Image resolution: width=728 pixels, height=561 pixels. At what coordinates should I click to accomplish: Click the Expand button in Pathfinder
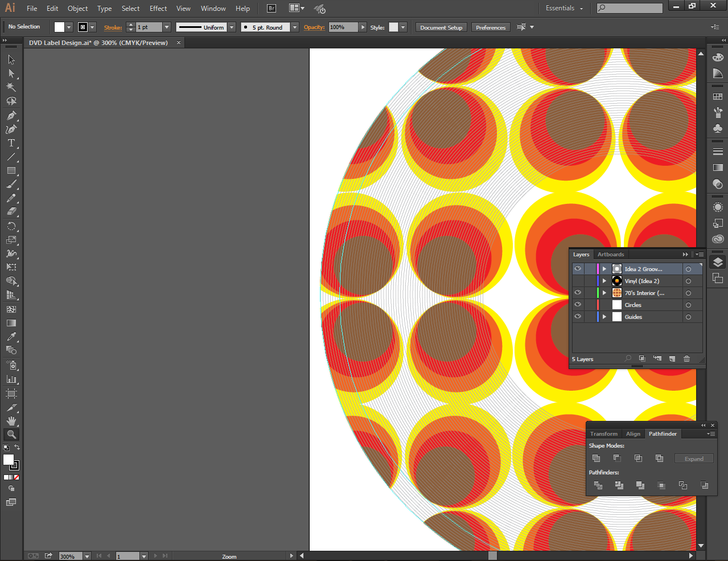[x=694, y=458]
